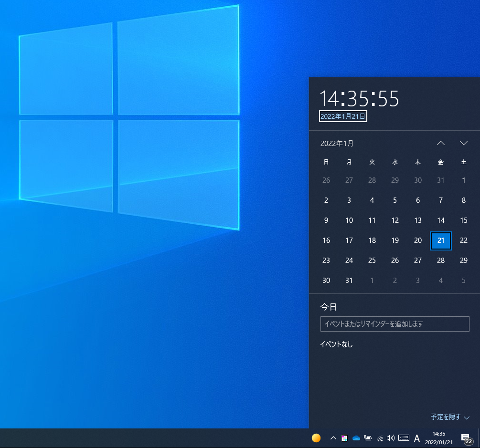
Task: Select January 2 in the calendar
Action: [x=326, y=200]
